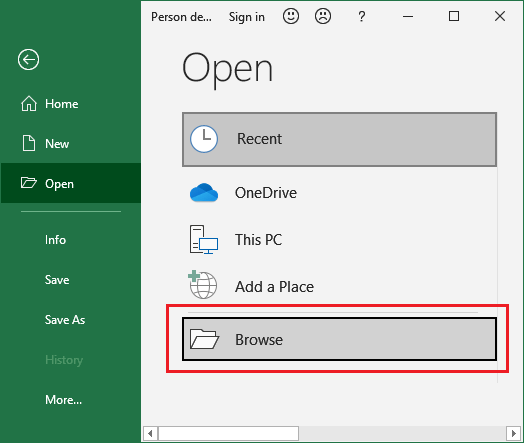This screenshot has height=443, width=524.
Task: Click the Sign in link
Action: click(247, 17)
